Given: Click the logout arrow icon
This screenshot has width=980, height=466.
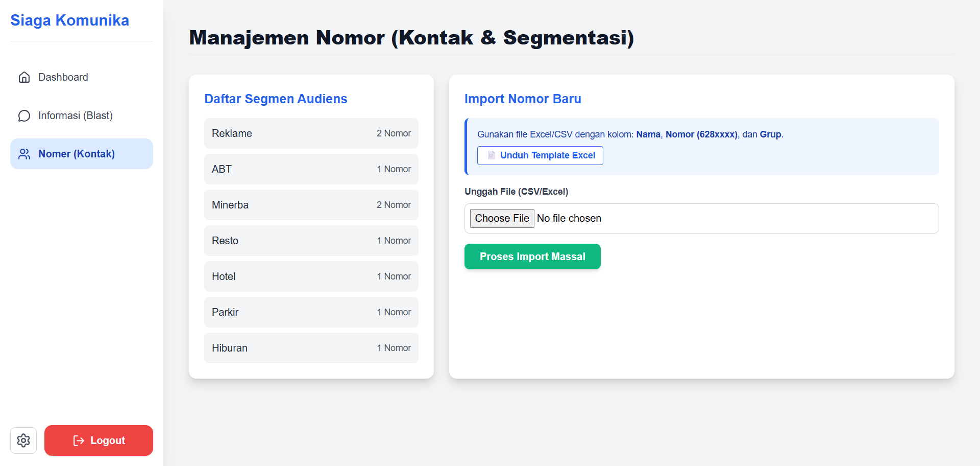Looking at the screenshot, I should click(x=79, y=440).
